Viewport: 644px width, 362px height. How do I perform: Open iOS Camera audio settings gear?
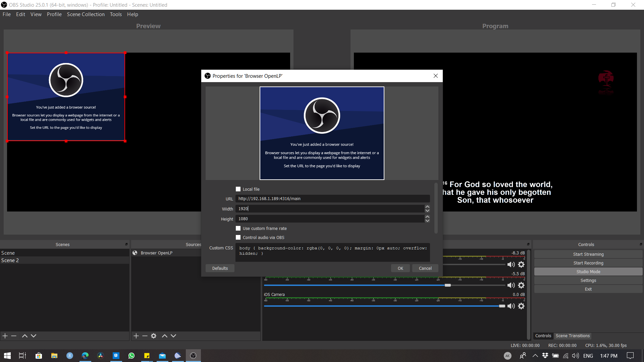[522, 306]
